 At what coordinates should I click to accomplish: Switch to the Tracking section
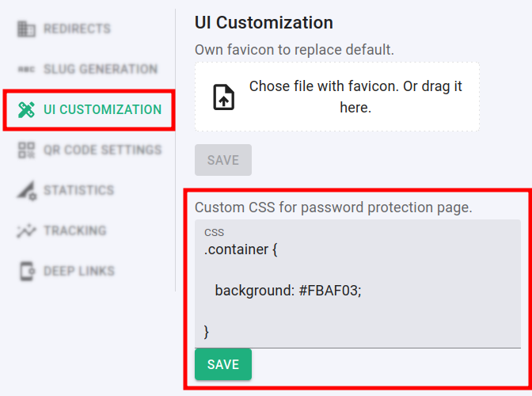click(74, 231)
